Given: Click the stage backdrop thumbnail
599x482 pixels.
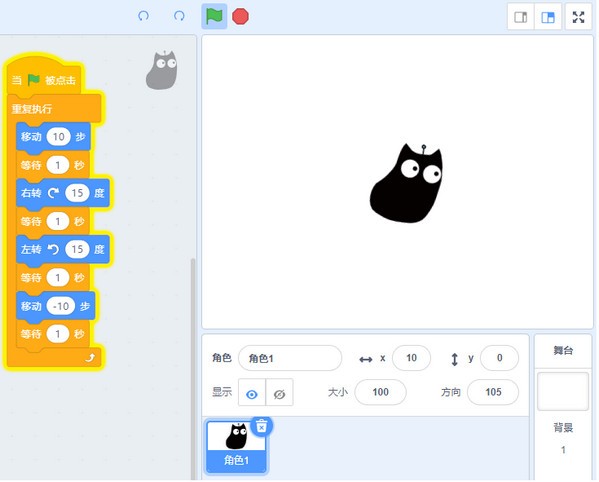Looking at the screenshot, I should pos(563,391).
